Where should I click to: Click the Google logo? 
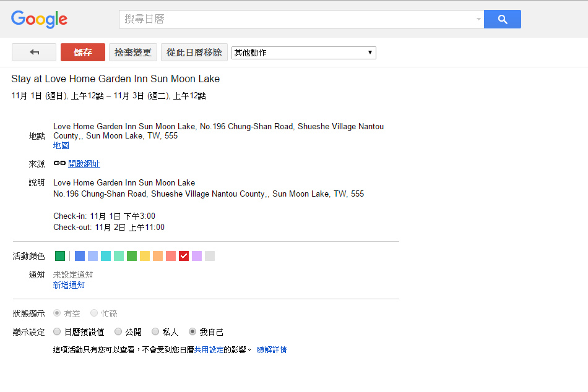40,19
